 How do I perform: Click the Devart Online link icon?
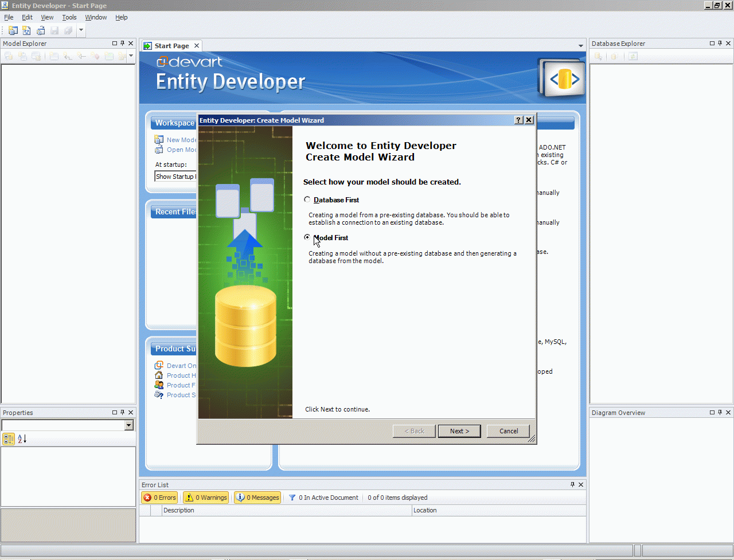coord(159,366)
